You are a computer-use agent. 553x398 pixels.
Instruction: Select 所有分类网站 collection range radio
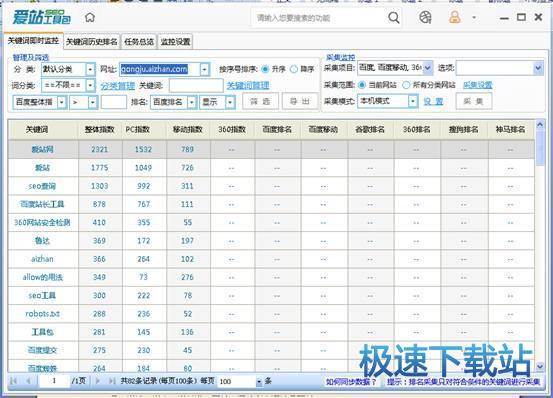point(406,85)
